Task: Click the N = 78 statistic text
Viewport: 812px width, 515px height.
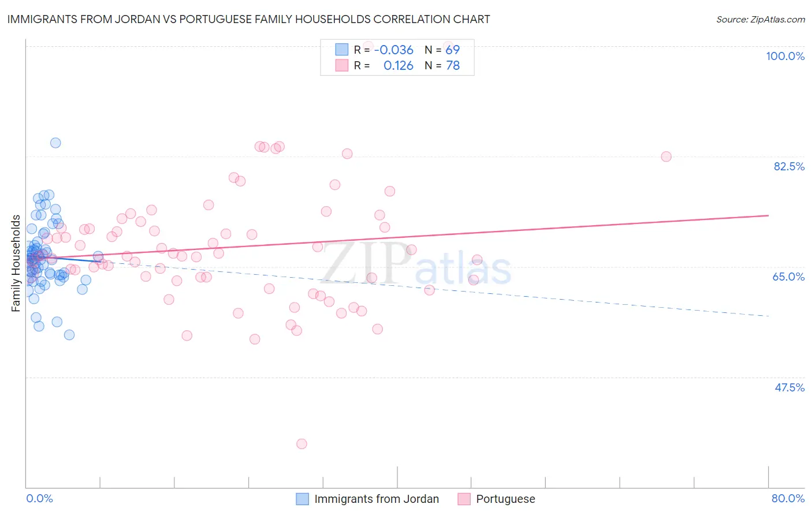Action: [x=442, y=65]
